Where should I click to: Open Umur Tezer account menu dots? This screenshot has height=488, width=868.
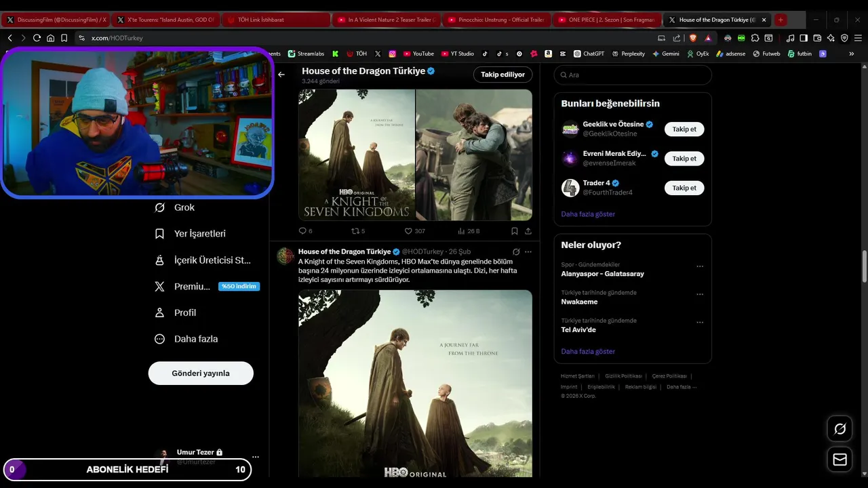click(256, 457)
